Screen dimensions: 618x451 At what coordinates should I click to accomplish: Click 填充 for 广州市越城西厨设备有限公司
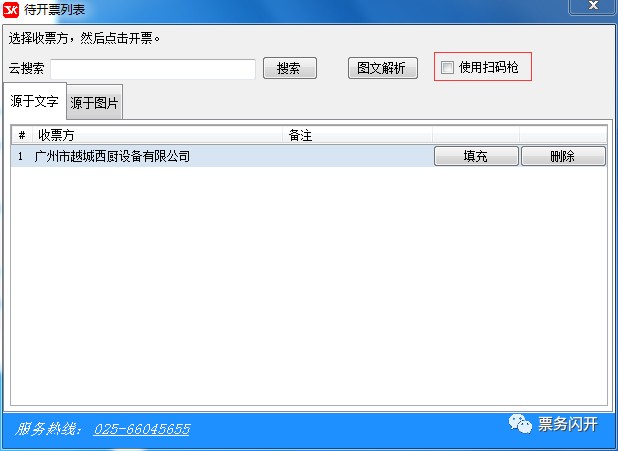(x=476, y=156)
